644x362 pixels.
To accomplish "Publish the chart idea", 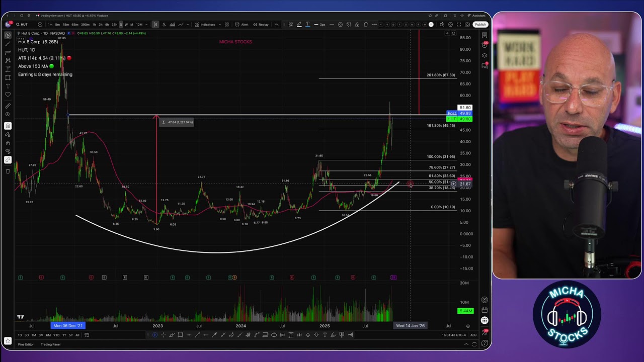I will pyautogui.click(x=480, y=25).
